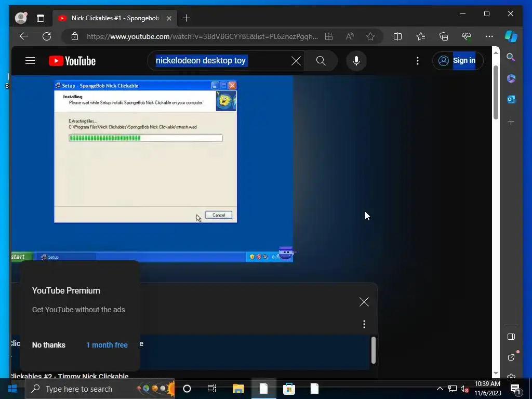Open the app available icon in address bar
Viewport: 532px width, 399px height.
coord(329,36)
